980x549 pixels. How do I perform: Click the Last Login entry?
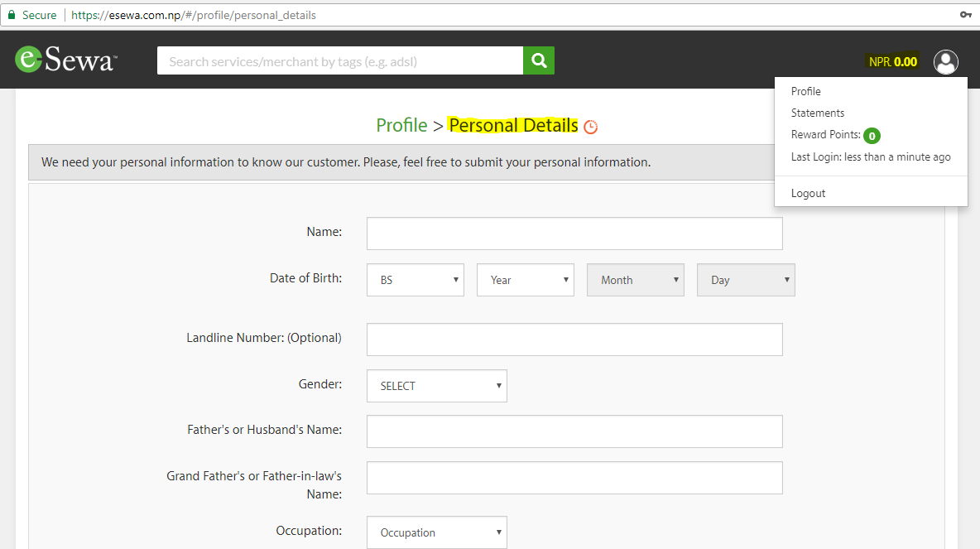871,157
